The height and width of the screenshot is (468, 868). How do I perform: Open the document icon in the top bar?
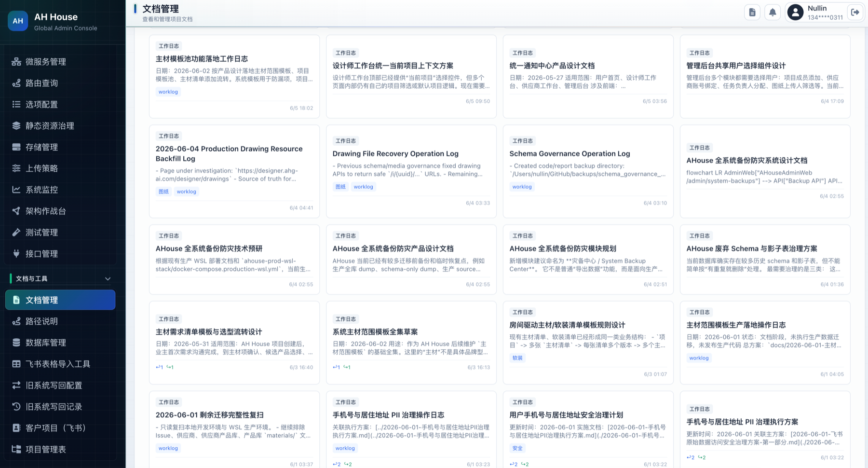752,13
